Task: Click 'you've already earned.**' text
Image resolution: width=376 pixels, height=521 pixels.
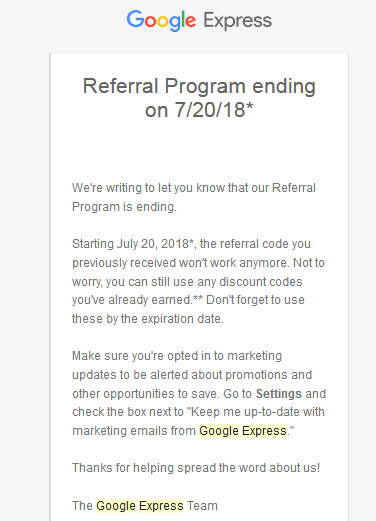Action: (137, 300)
